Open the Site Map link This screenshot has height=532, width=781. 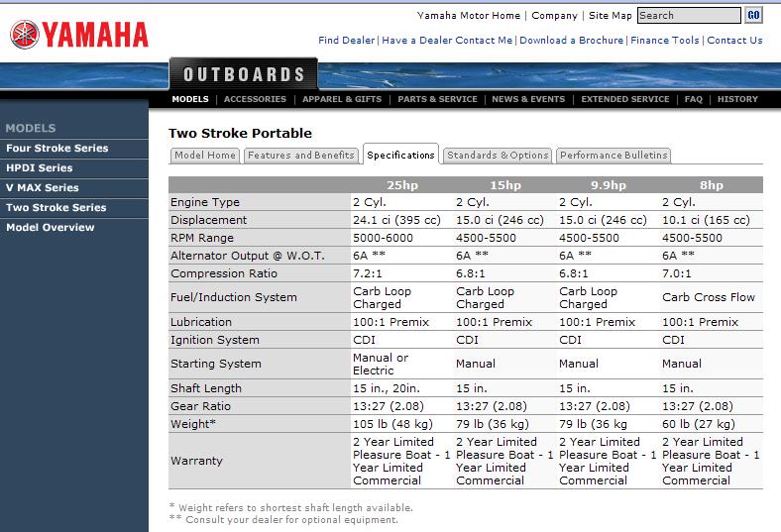610,16
